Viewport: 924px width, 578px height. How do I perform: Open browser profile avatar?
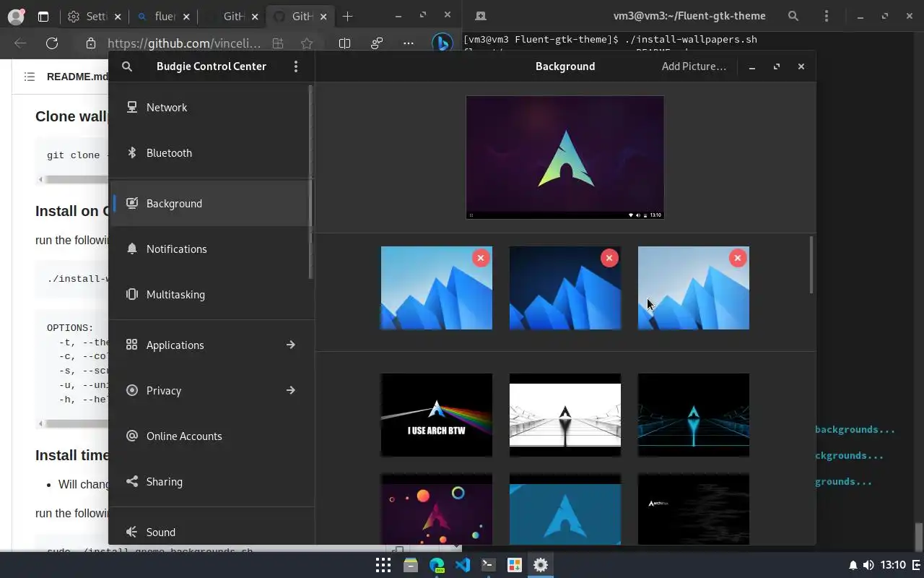15,16
